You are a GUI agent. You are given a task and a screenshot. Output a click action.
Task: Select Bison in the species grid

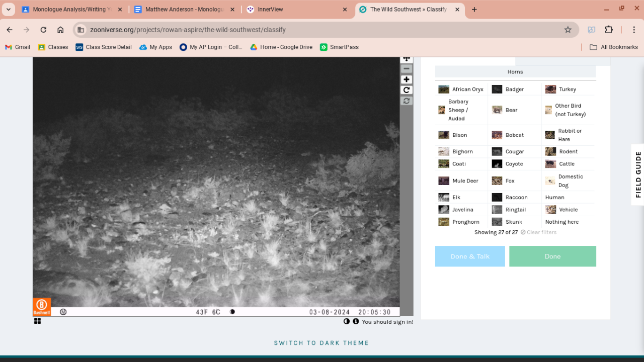pos(461,135)
